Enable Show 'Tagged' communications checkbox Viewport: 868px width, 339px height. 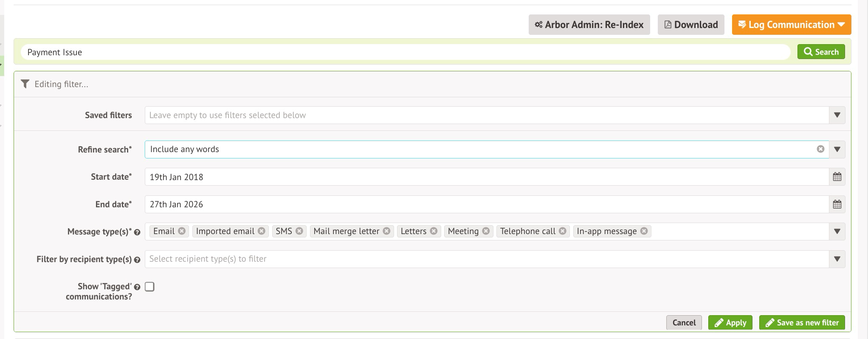tap(149, 287)
